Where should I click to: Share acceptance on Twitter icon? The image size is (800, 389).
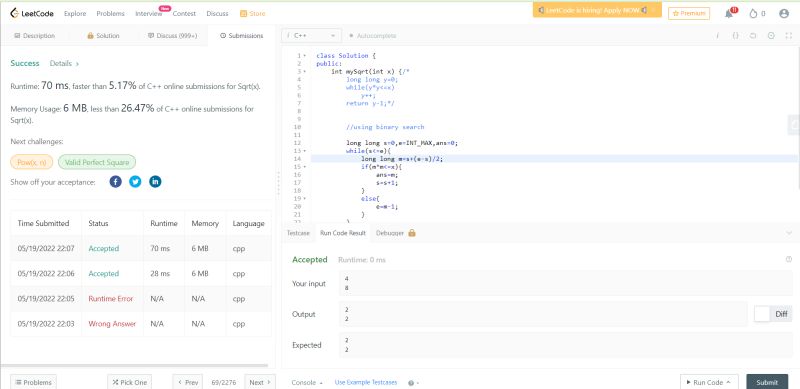135,182
